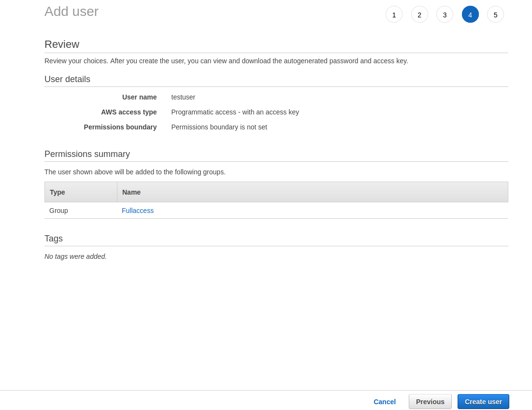532x410 pixels.
Task: Click the 'User details' heading
Action: 67,79
